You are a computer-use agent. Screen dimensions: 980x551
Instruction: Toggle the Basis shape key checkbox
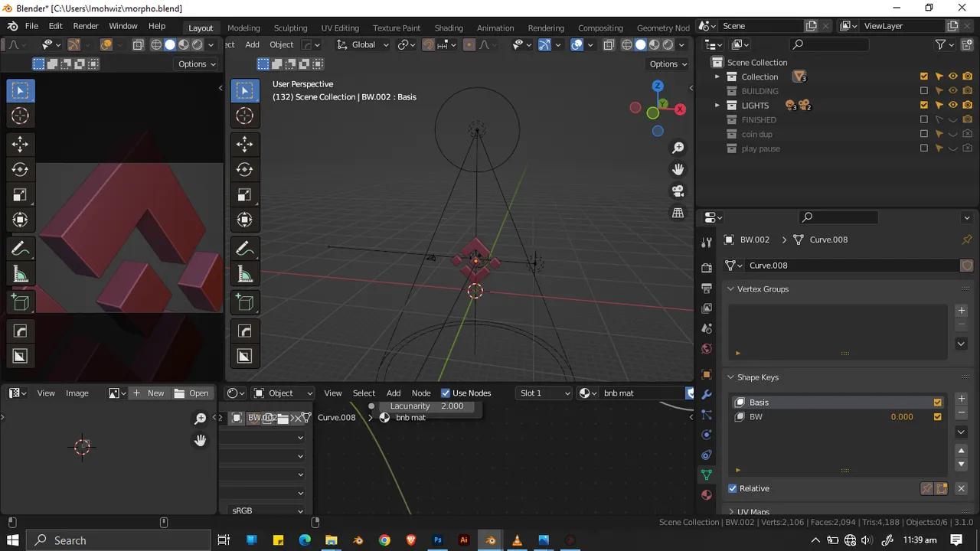[937, 403]
